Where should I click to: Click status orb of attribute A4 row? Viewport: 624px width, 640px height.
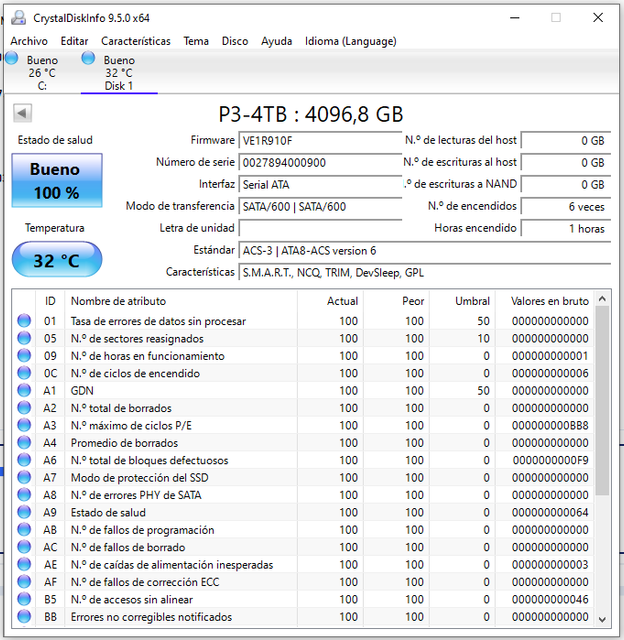click(24, 443)
